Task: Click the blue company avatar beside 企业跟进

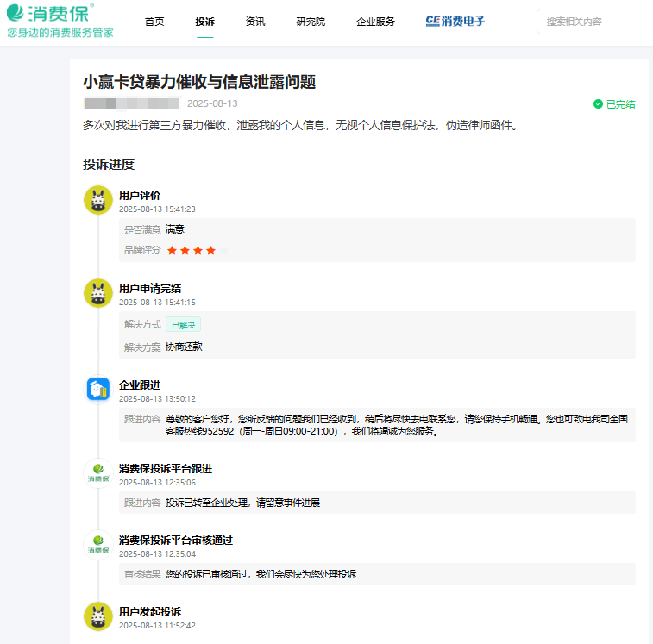Action: click(98, 390)
